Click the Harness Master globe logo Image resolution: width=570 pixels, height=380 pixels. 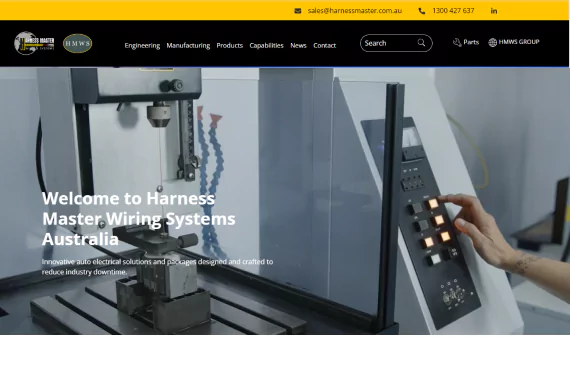pyautogui.click(x=34, y=43)
